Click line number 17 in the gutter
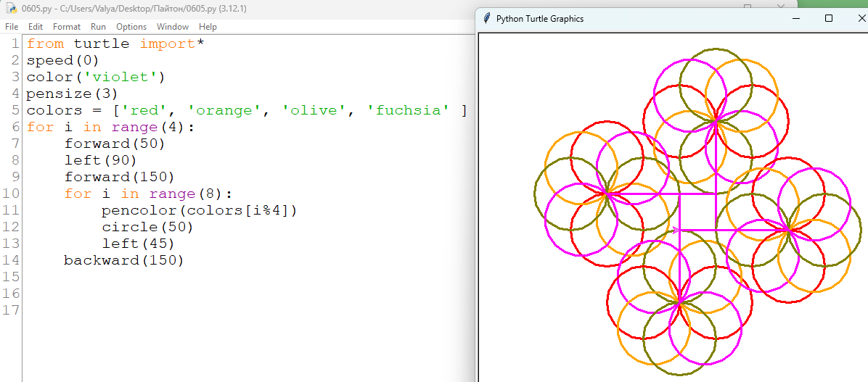 click(x=11, y=310)
